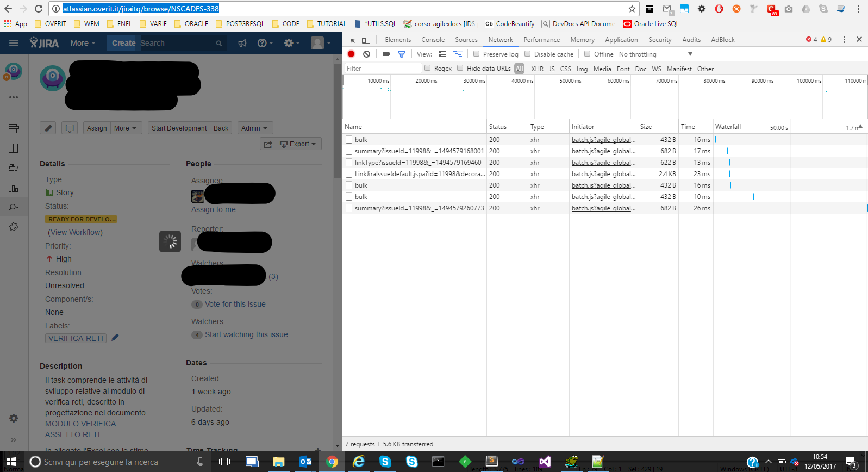Click the DevTools record network log button

click(351, 54)
